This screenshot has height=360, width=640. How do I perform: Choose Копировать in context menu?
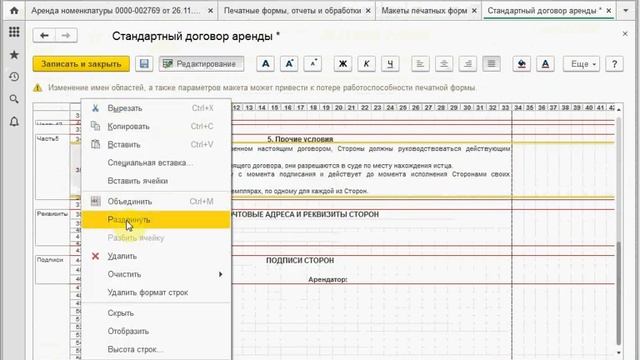[156, 127]
